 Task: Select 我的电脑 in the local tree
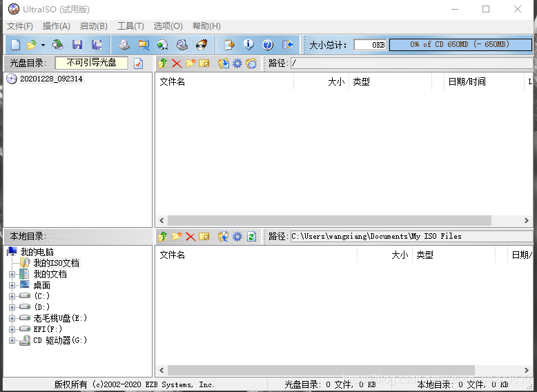tap(37, 252)
